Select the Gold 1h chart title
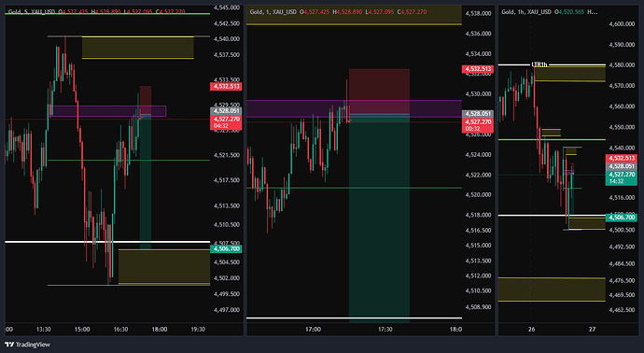644x353 pixels. [x=526, y=12]
